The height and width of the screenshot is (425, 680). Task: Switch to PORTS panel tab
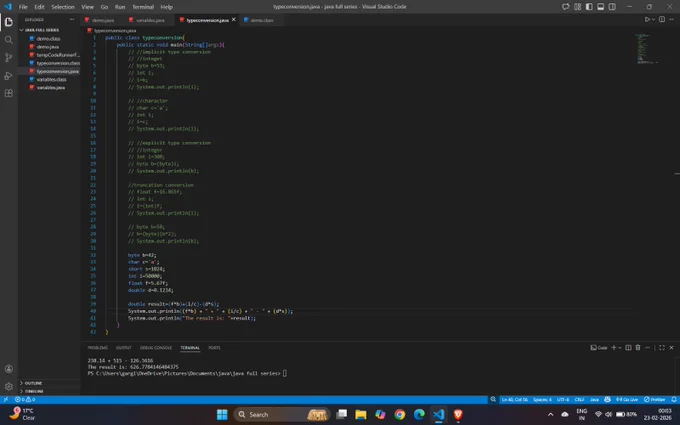[214, 348]
